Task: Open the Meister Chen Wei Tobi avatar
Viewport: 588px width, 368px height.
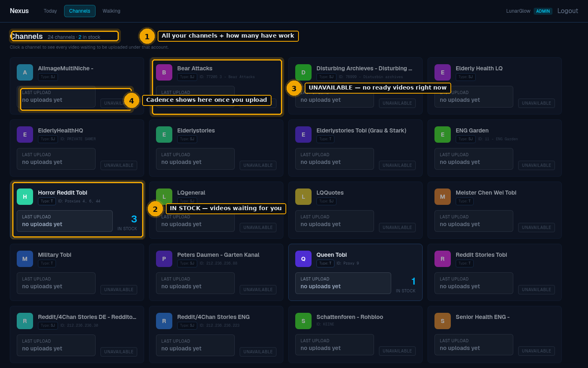Action: pos(443,197)
